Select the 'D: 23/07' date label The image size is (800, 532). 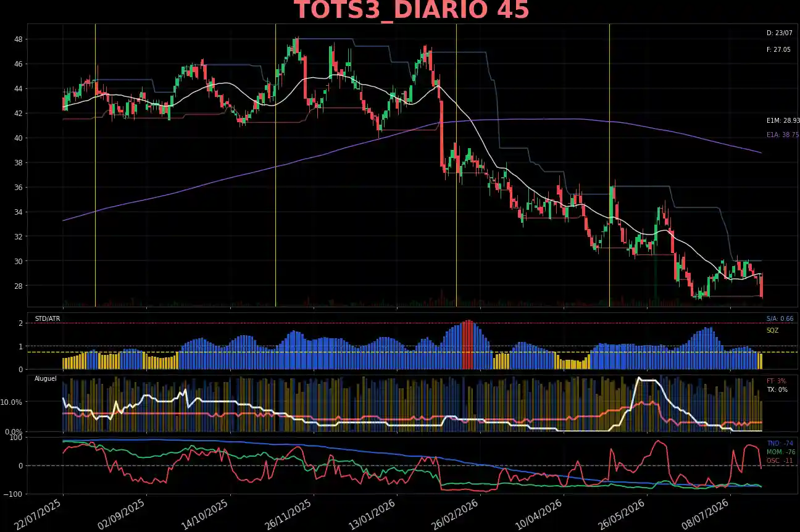pos(779,33)
